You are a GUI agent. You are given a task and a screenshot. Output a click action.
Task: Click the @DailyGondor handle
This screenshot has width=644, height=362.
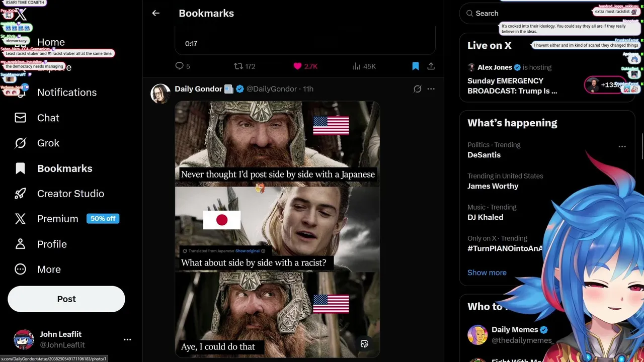(x=272, y=88)
